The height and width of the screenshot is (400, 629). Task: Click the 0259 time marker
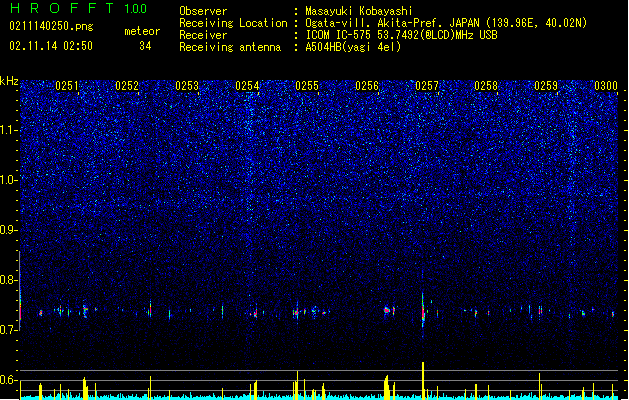(x=546, y=86)
